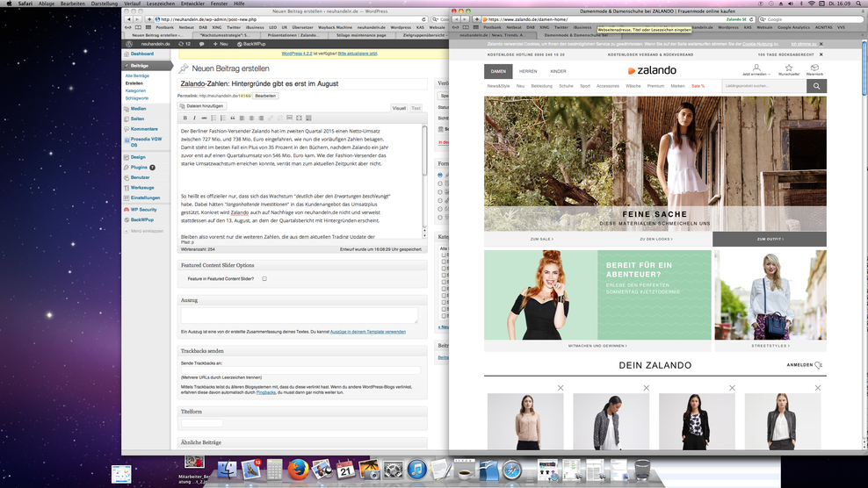Click the 12 updates icon in admin bar
Image resolution: width=868 pixels, height=488 pixels.
[184, 44]
